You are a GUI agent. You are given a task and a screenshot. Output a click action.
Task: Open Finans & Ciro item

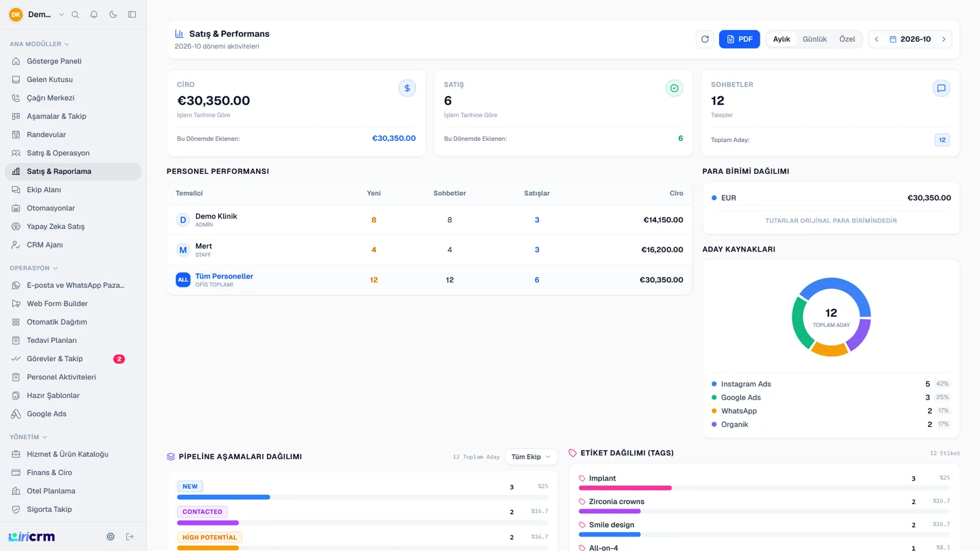pyautogui.click(x=73, y=473)
